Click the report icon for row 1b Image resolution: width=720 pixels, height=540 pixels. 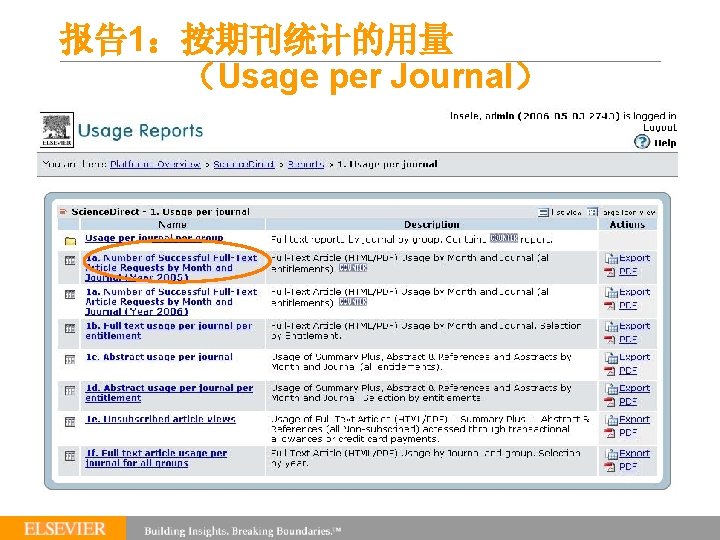70,328
